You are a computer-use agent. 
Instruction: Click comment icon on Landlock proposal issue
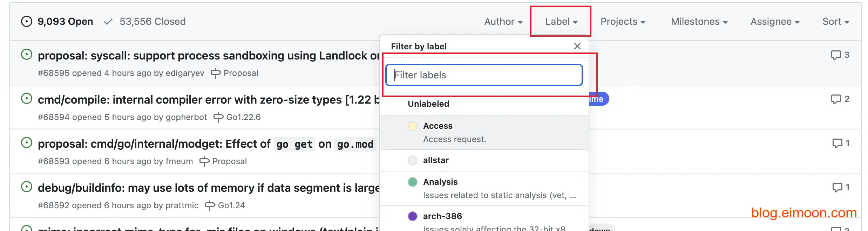coord(836,55)
